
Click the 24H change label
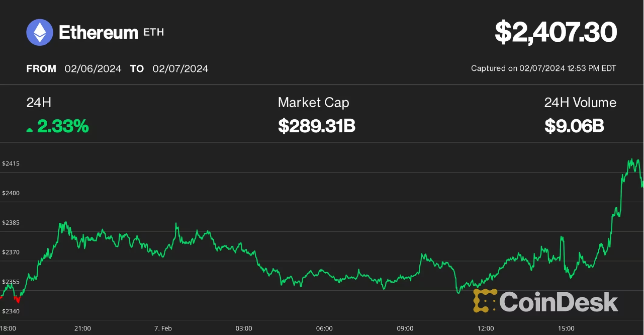(x=39, y=103)
